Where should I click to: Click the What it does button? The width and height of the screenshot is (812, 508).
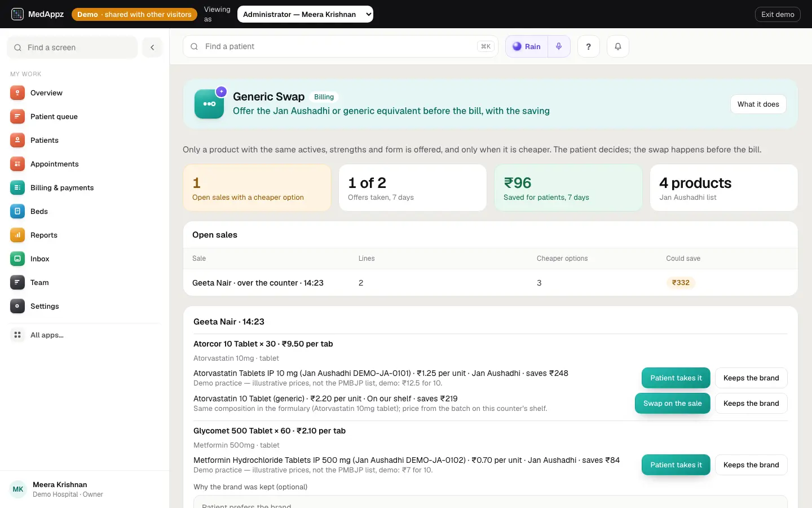coord(758,104)
